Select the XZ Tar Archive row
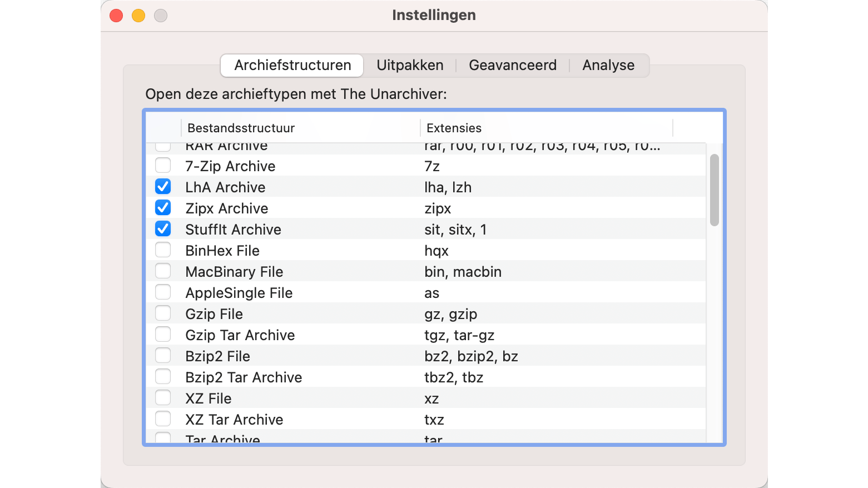 pos(334,419)
